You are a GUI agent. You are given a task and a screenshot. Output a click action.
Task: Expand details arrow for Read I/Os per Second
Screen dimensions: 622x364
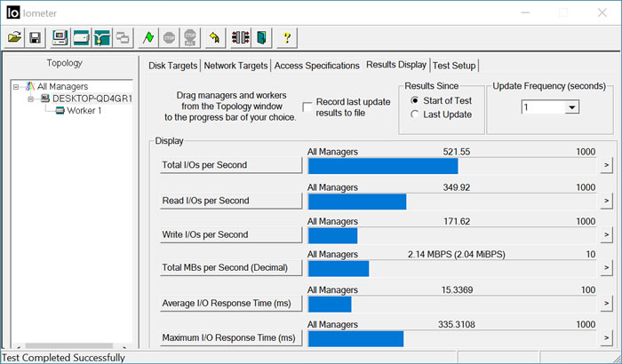tap(606, 201)
